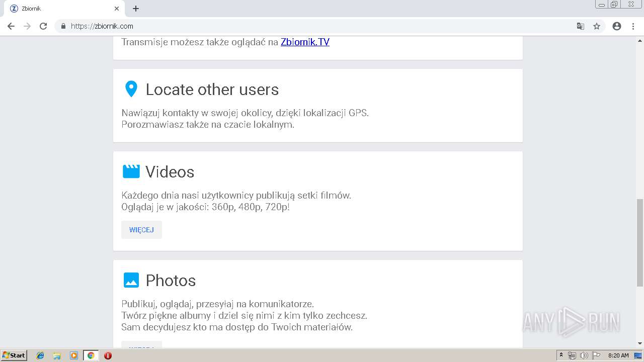This screenshot has height=362, width=644.
Task: Open the red Opera taskbar icon
Action: tap(108, 355)
